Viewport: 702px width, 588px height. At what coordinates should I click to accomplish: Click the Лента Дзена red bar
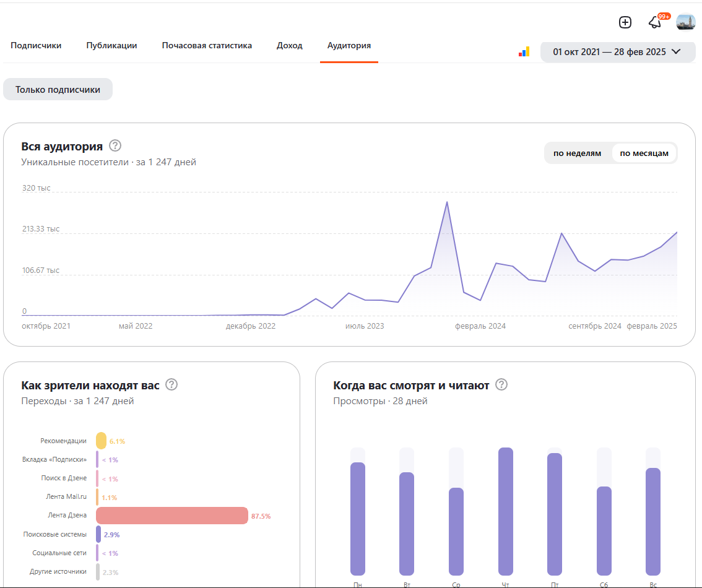click(x=172, y=516)
